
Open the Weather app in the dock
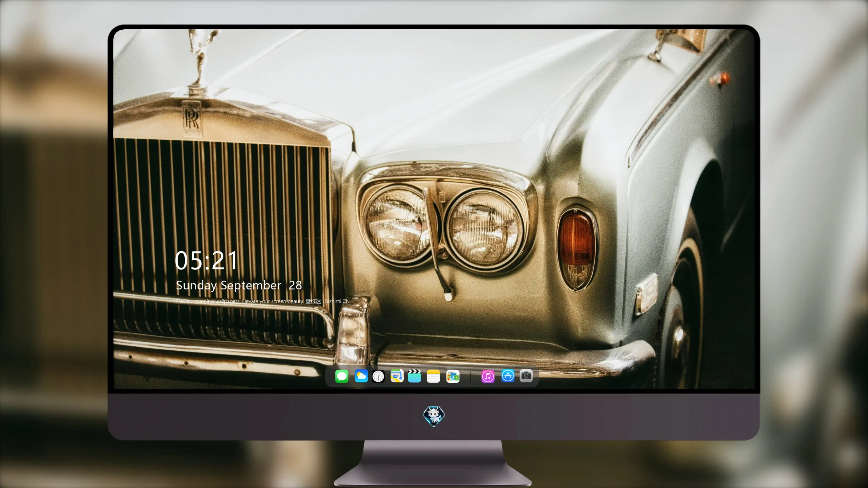click(x=361, y=376)
